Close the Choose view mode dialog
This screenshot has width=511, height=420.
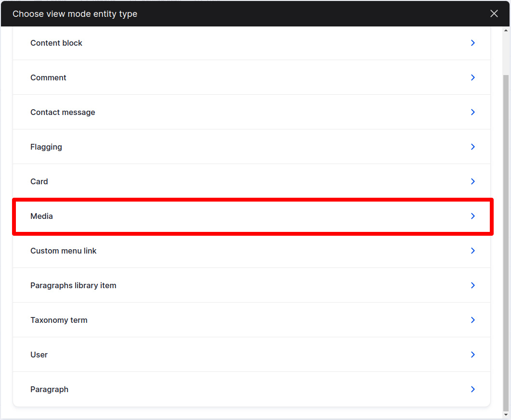pos(494,13)
